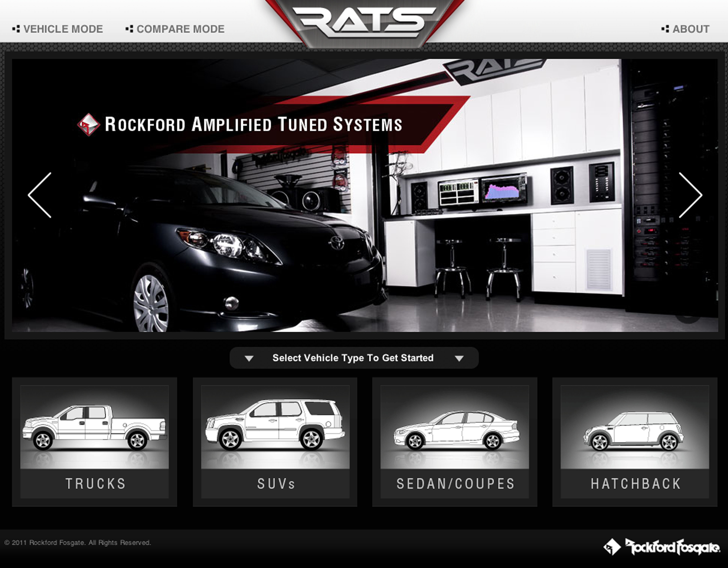Advance to next slide with right arrow
Viewport: 728px width, 568px height.
click(690, 195)
